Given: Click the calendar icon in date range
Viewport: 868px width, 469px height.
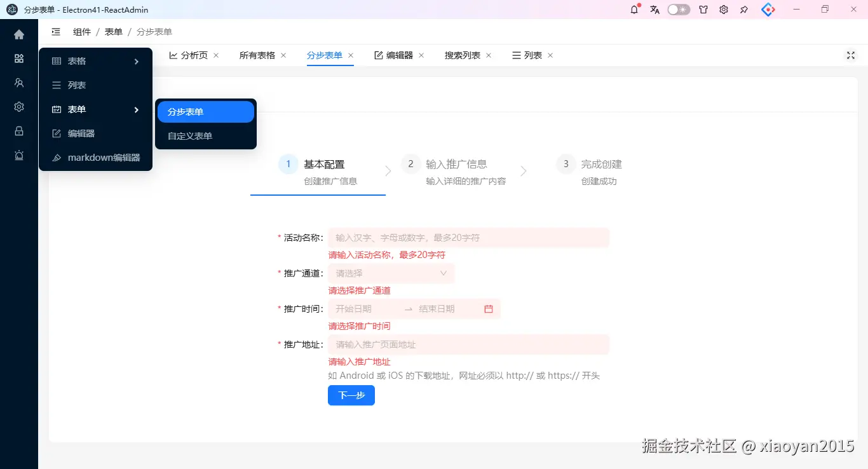Looking at the screenshot, I should click(489, 309).
